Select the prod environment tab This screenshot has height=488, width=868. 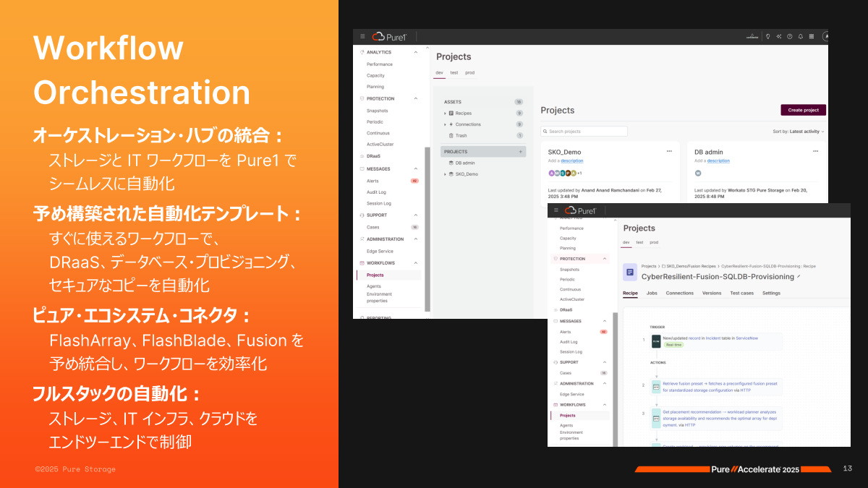[470, 72]
